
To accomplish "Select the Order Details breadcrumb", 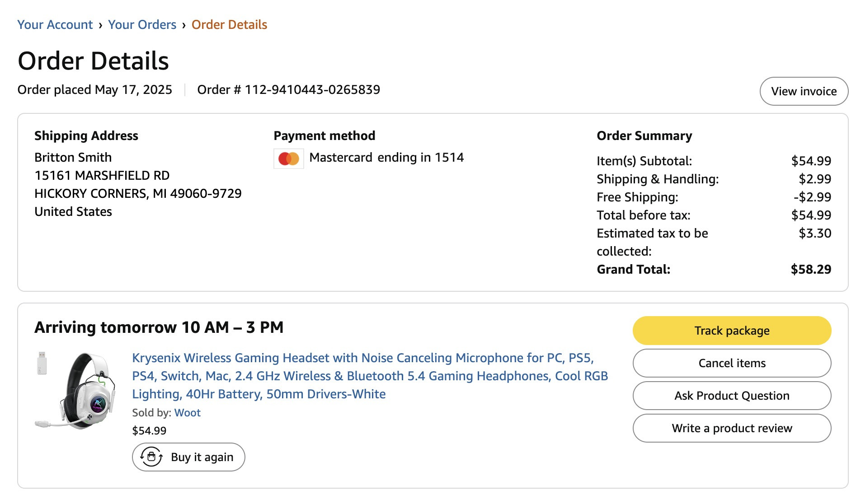I will point(229,24).
